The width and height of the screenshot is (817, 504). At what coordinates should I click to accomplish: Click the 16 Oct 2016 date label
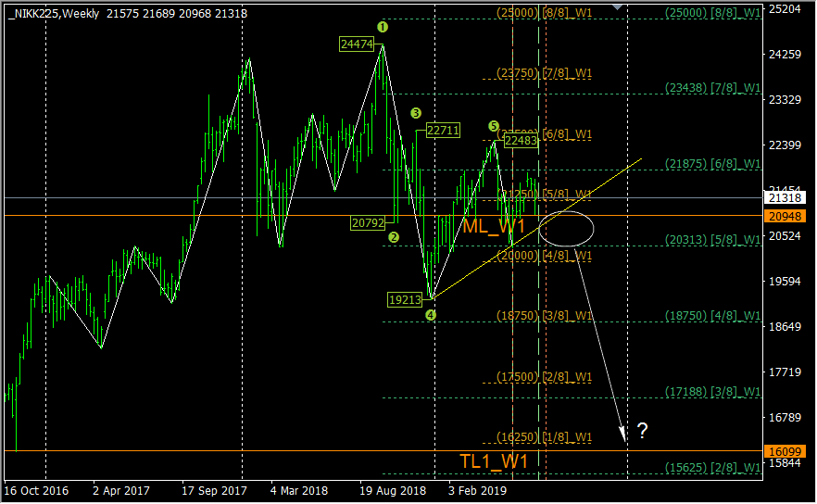click(x=36, y=491)
